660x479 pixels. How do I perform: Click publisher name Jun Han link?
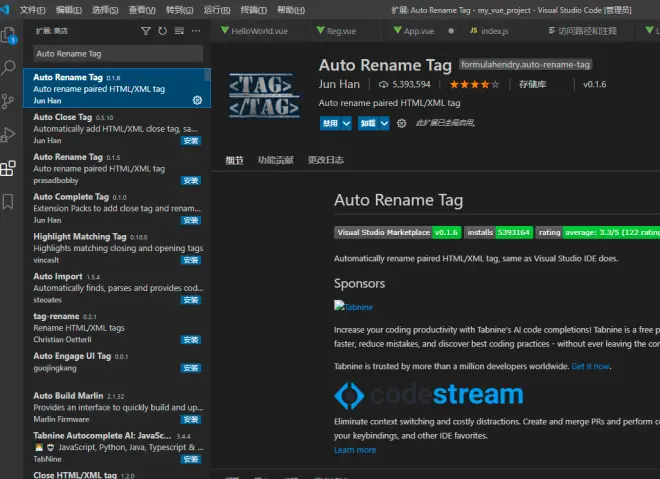(x=339, y=84)
